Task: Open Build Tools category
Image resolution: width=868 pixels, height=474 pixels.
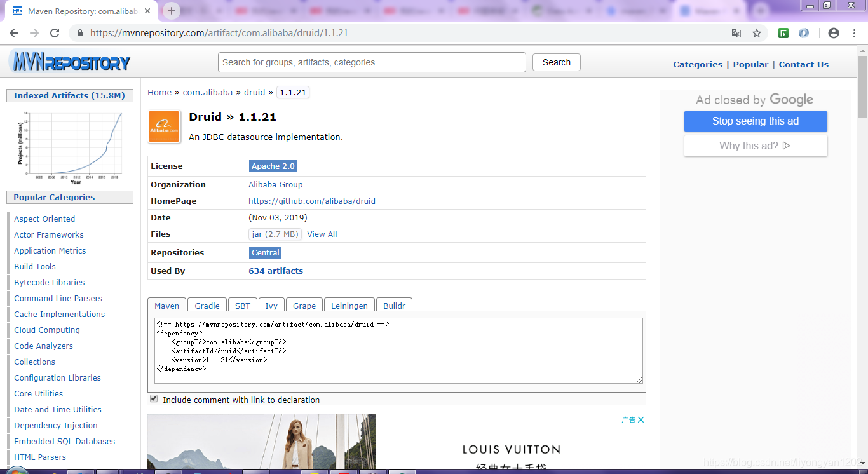Action: click(x=35, y=266)
